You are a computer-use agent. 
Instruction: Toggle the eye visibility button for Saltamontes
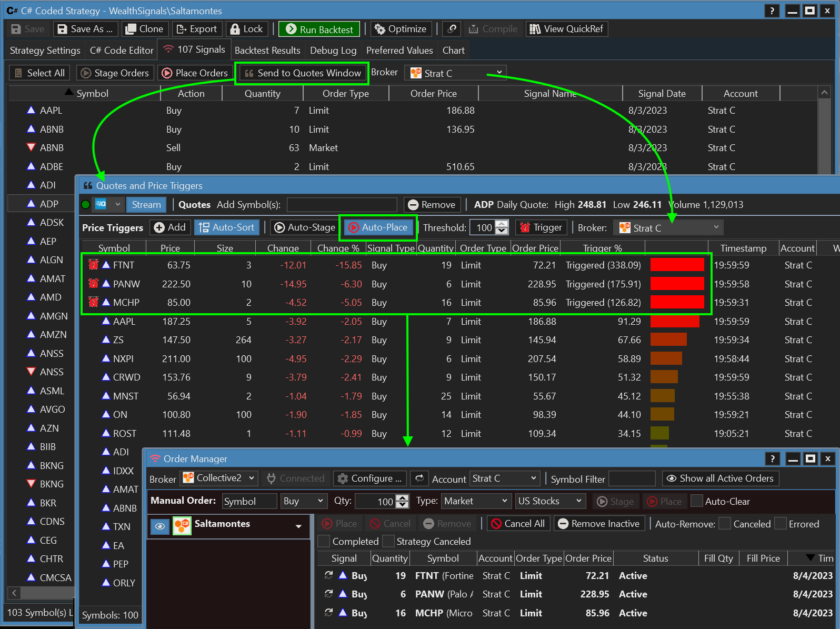pos(160,526)
